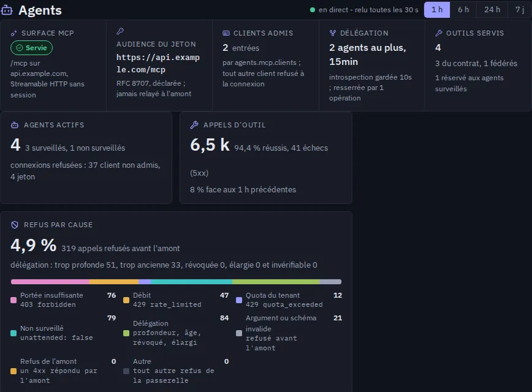Click the gray Argument ou schéma invalide swatch
The height and width of the screenshot is (392, 532).
click(239, 333)
